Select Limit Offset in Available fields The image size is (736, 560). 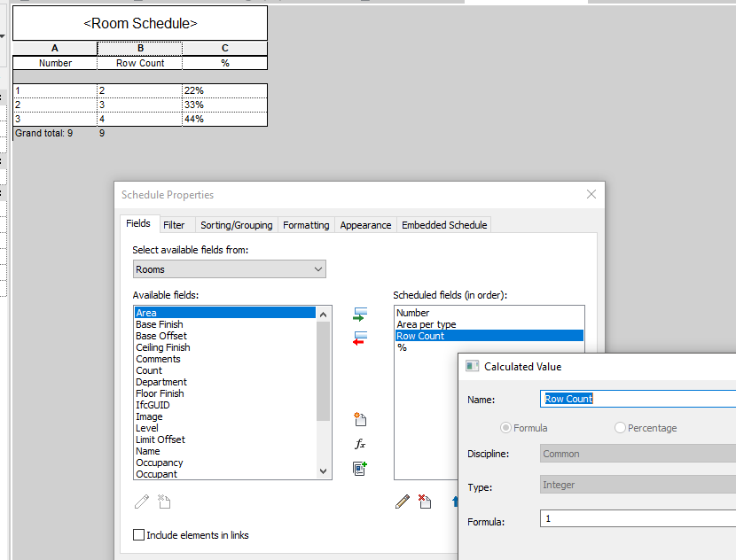tap(225, 439)
